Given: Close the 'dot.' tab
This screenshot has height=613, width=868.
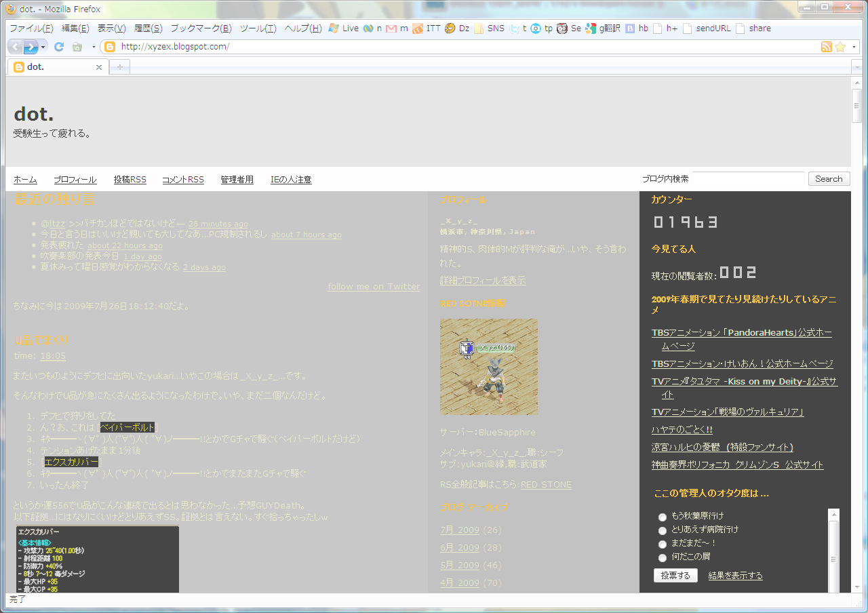Looking at the screenshot, I should coord(99,67).
